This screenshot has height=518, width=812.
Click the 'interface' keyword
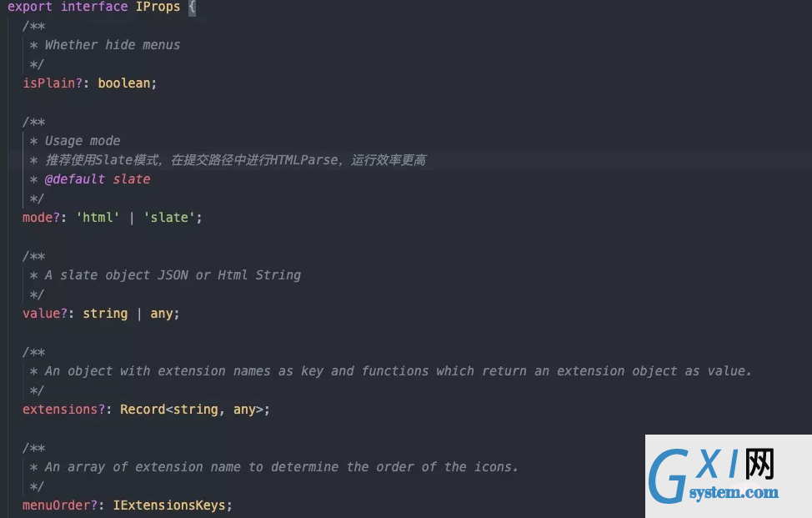[94, 7]
